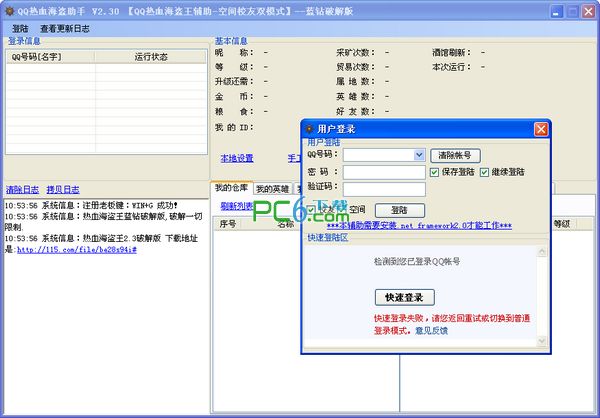This screenshot has width=600, height=418.
Task: Click the 运行状态 column header
Action: [151, 57]
